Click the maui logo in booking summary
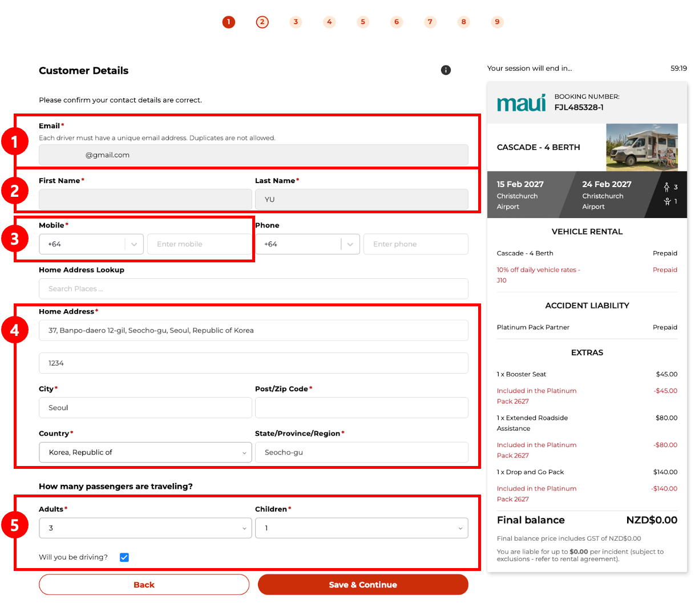 pos(521,103)
